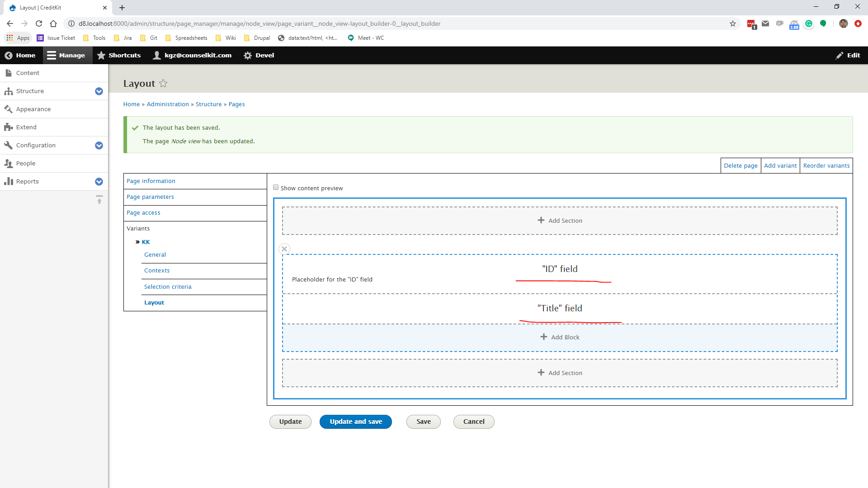Viewport: 868px width, 488px height.
Task: Expand the Reports menu chevron
Action: 99,181
